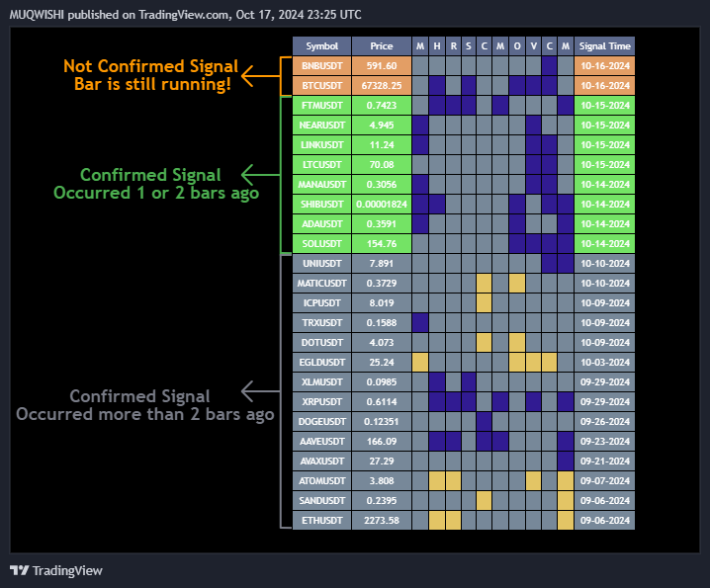Click the 67328.25 price cell
The image size is (710, 588).
coord(382,86)
